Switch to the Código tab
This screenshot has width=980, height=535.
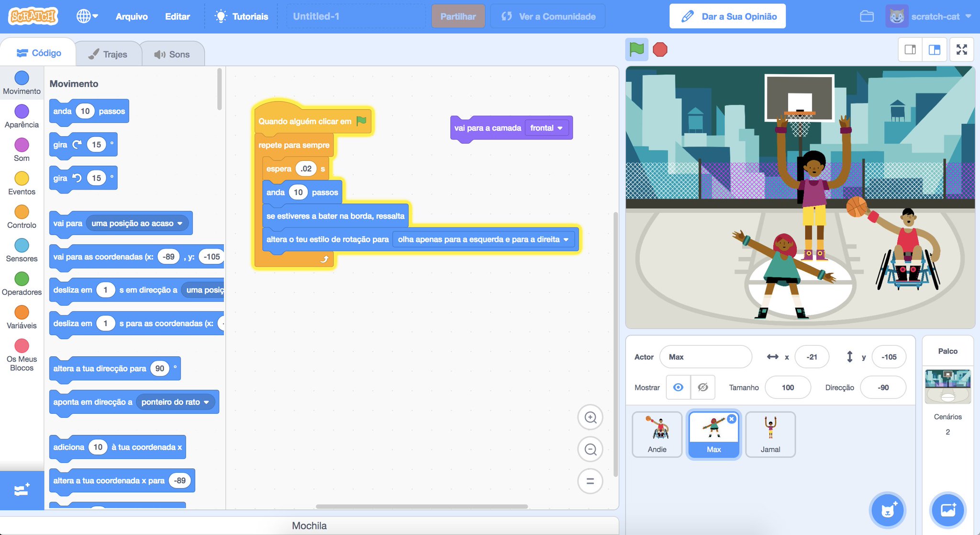coord(38,53)
